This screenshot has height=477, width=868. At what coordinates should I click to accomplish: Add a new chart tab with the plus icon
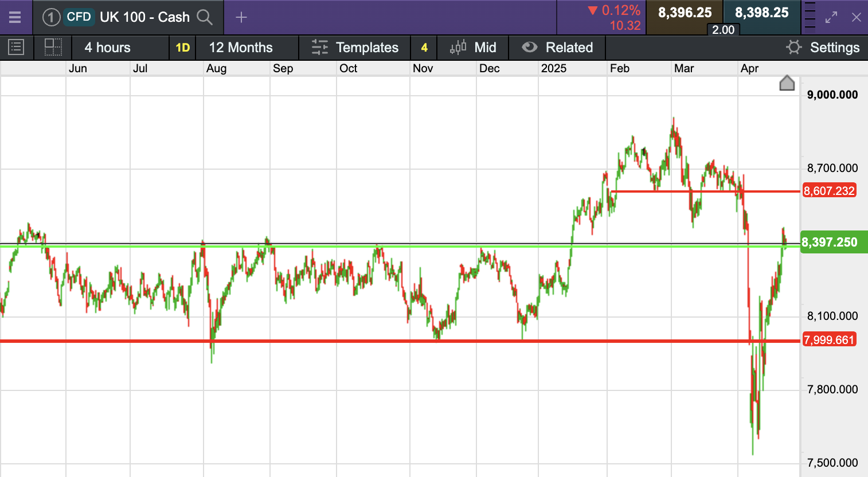click(241, 17)
